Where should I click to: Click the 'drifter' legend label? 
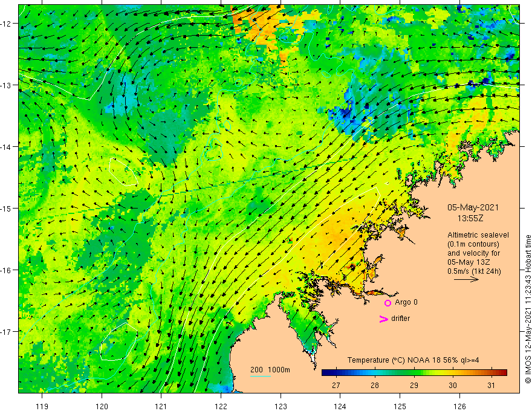[400, 319]
